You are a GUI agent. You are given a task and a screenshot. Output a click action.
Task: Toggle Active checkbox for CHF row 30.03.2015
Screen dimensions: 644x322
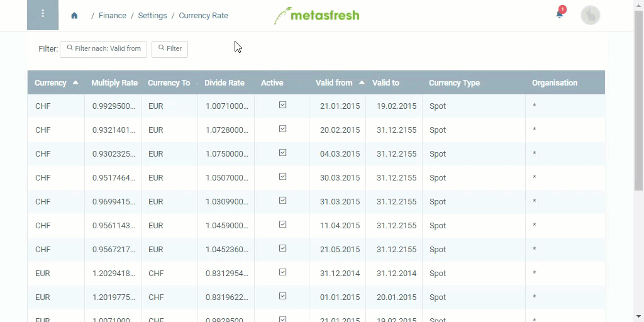point(282,177)
